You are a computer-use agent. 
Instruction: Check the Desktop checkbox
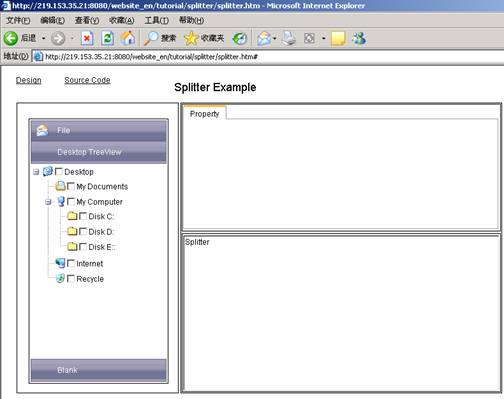coord(59,172)
